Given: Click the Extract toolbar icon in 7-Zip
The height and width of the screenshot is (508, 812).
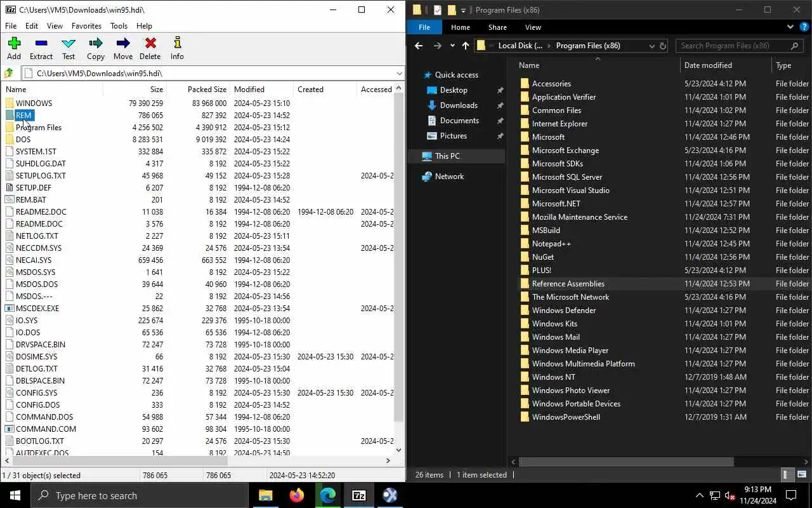Looking at the screenshot, I should tap(41, 48).
